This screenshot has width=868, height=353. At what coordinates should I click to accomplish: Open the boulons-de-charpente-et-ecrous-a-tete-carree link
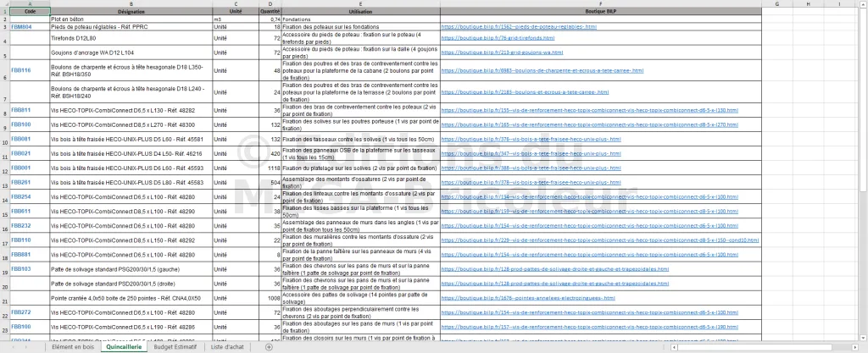542,71
